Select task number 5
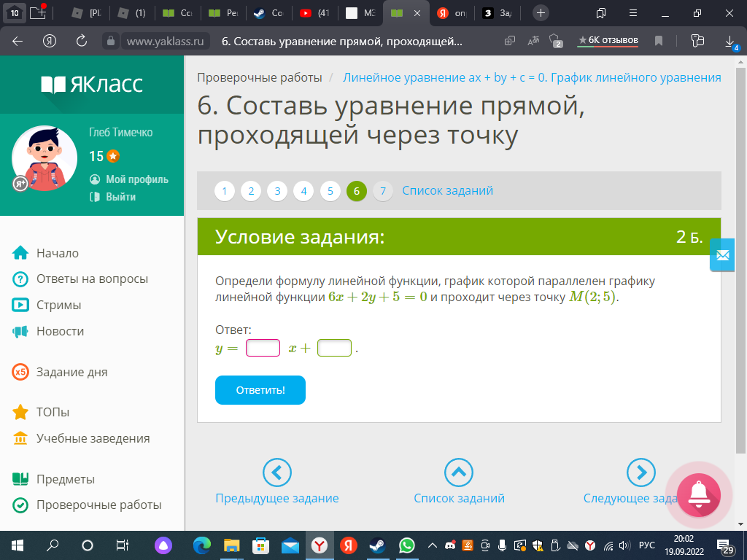The width and height of the screenshot is (747, 560). (330, 192)
